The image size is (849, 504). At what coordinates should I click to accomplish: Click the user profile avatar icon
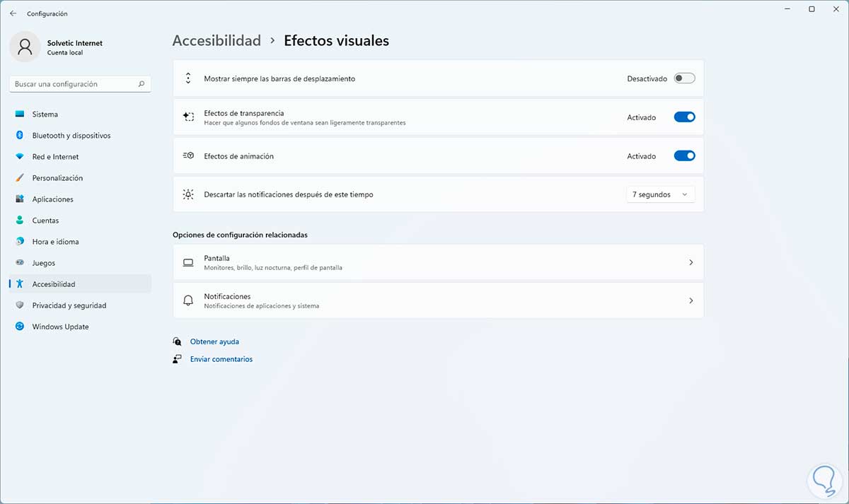coord(25,47)
